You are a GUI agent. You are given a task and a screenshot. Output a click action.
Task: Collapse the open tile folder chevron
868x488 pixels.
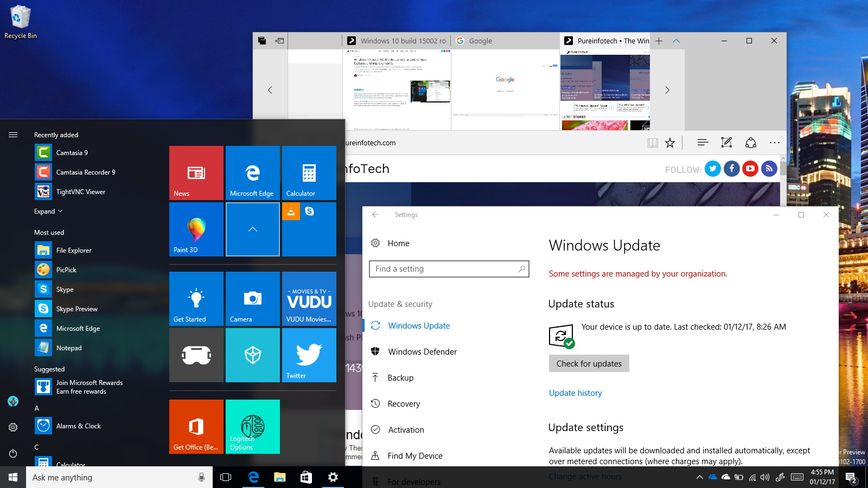click(253, 229)
